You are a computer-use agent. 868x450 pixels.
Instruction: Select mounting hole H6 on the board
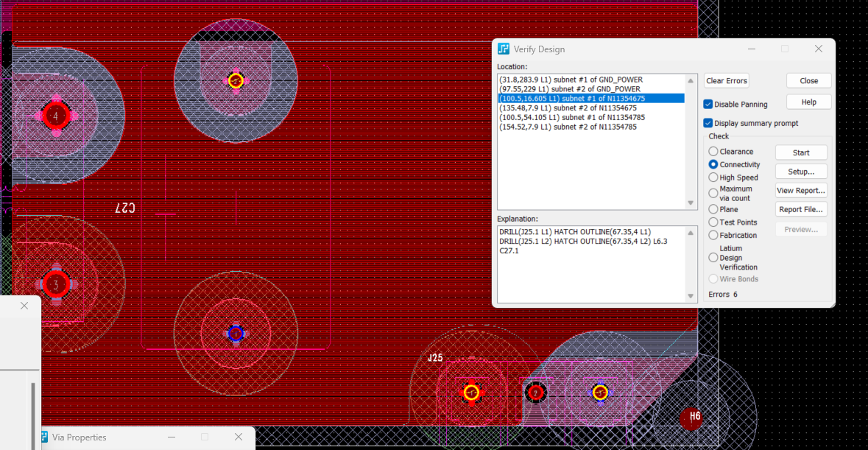click(691, 418)
